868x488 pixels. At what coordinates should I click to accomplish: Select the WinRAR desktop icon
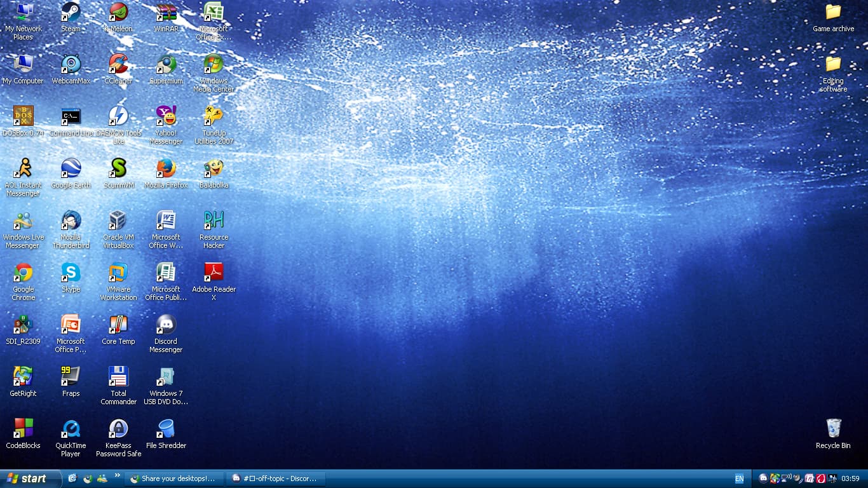click(166, 11)
